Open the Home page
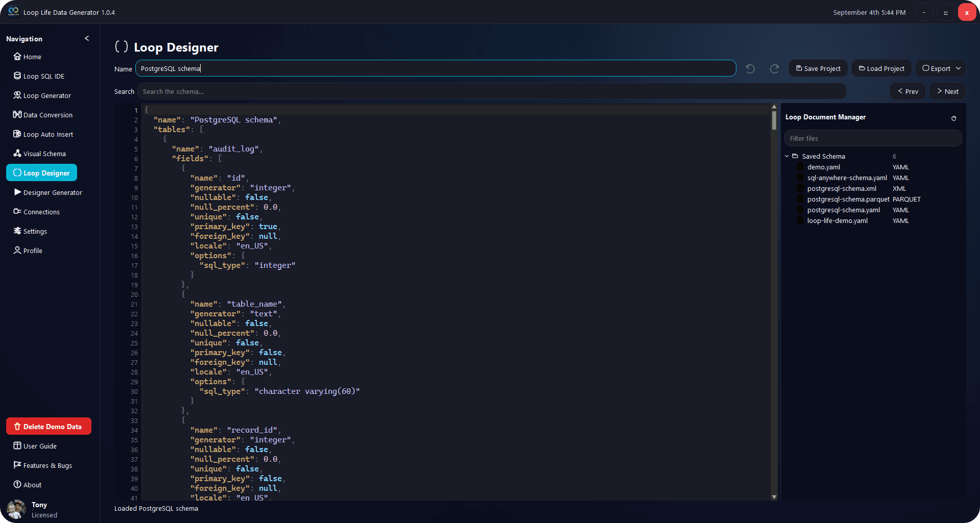Image resolution: width=980 pixels, height=523 pixels. [28, 57]
